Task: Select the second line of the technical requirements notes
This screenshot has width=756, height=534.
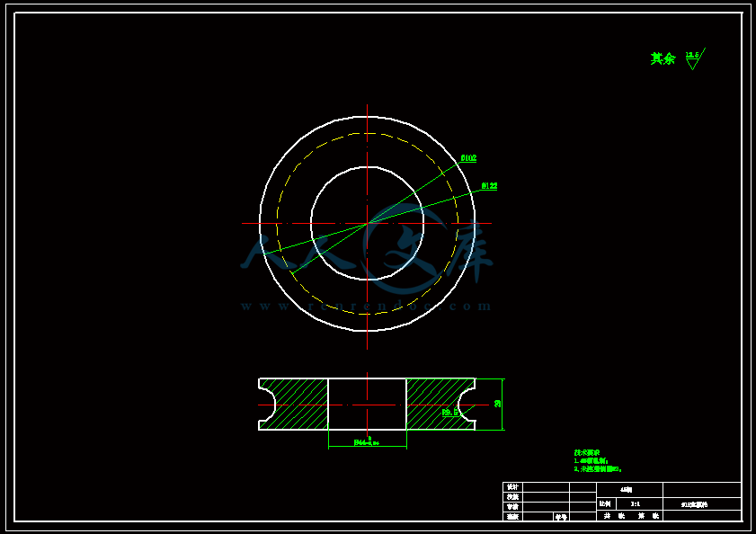Action: click(x=598, y=468)
